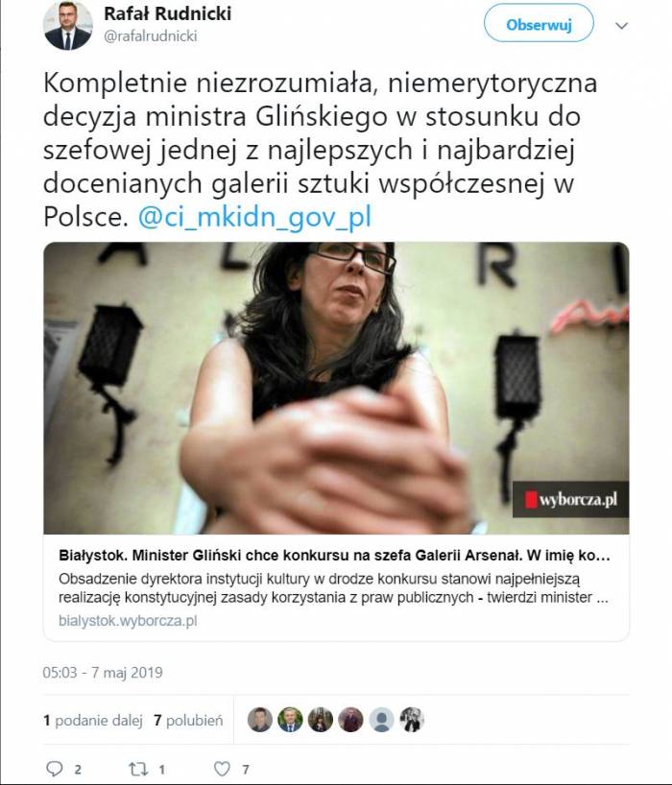The image size is (672, 785).
Task: Like the tweet with heart icon
Action: tap(222, 769)
